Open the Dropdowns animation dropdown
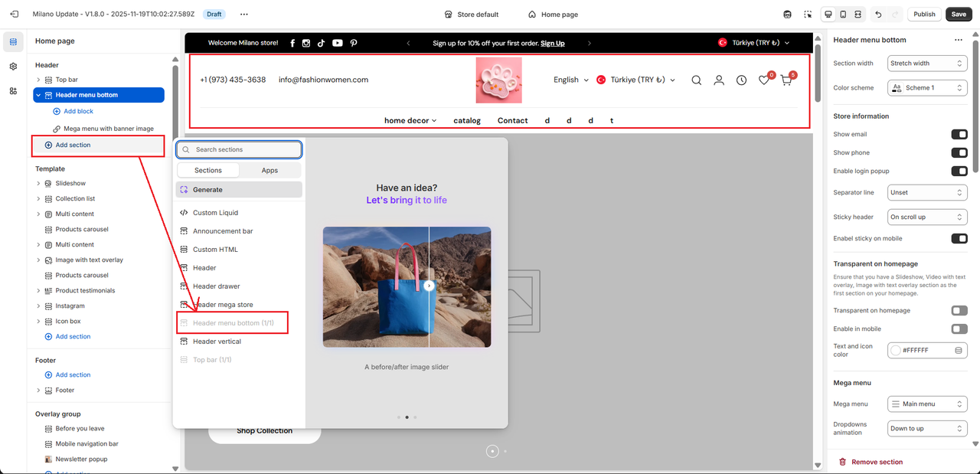This screenshot has width=980, height=474. (927, 428)
